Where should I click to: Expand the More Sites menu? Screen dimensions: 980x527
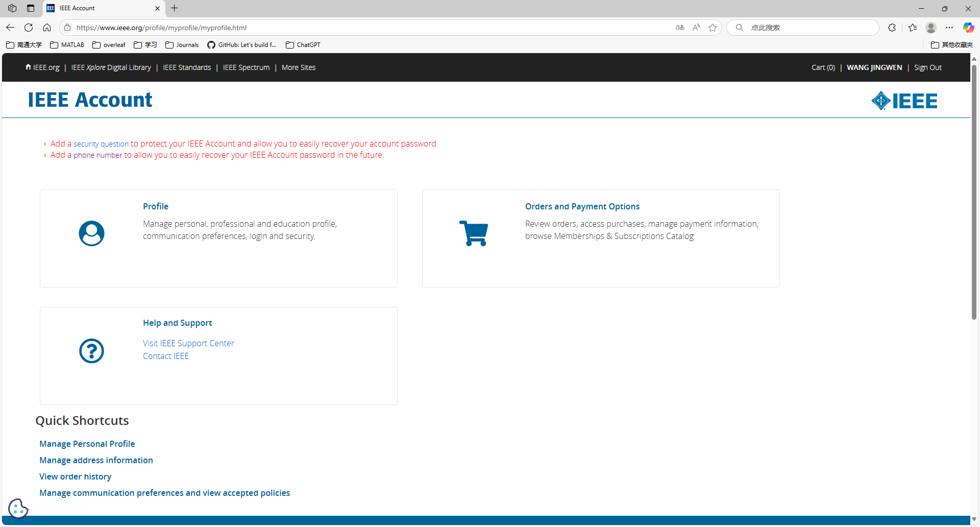coord(299,67)
